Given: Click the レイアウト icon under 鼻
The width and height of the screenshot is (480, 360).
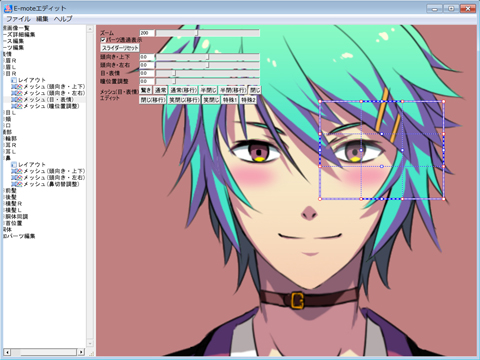Looking at the screenshot, I should click(x=14, y=164).
